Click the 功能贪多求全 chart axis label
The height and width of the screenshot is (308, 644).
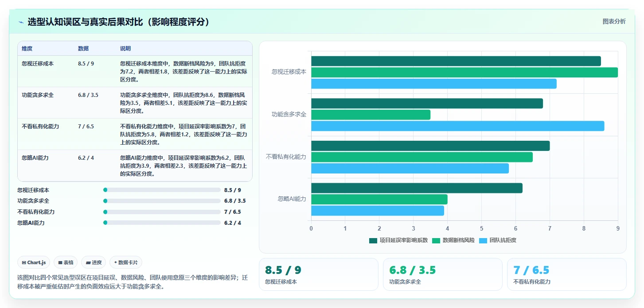coord(289,114)
